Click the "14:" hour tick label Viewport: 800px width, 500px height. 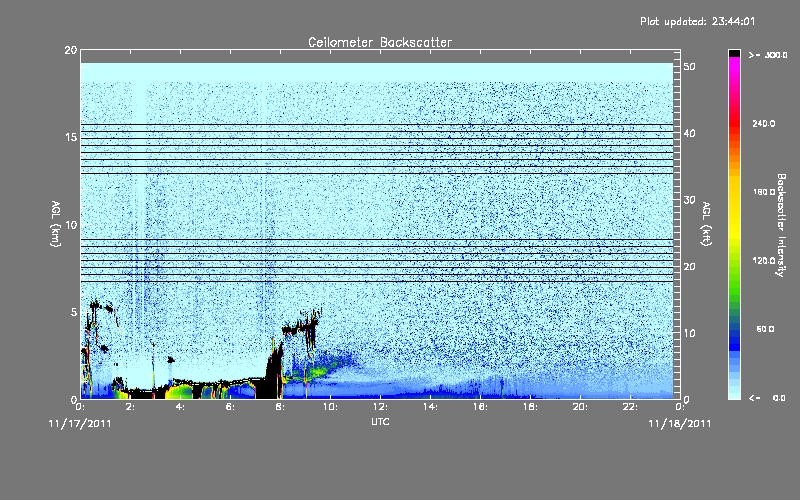pyautogui.click(x=430, y=407)
